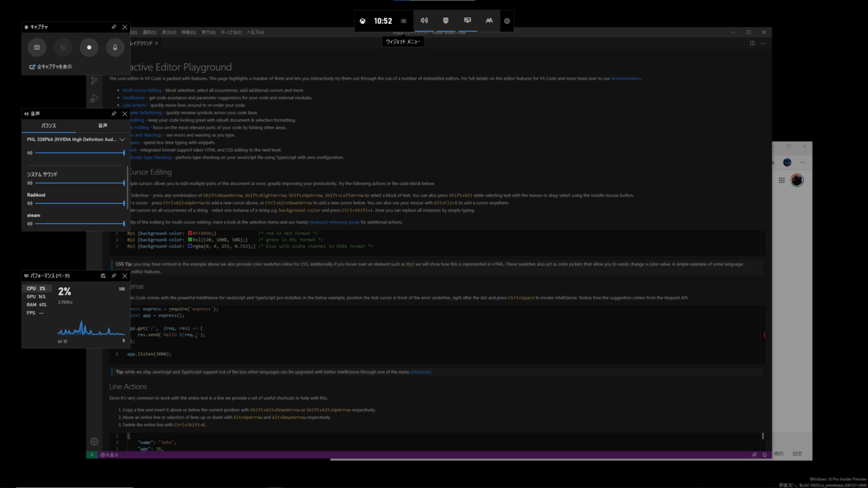This screenshot has height=488, width=868.
Task: Follow the Line Actions link in list
Action: [x=135, y=105]
